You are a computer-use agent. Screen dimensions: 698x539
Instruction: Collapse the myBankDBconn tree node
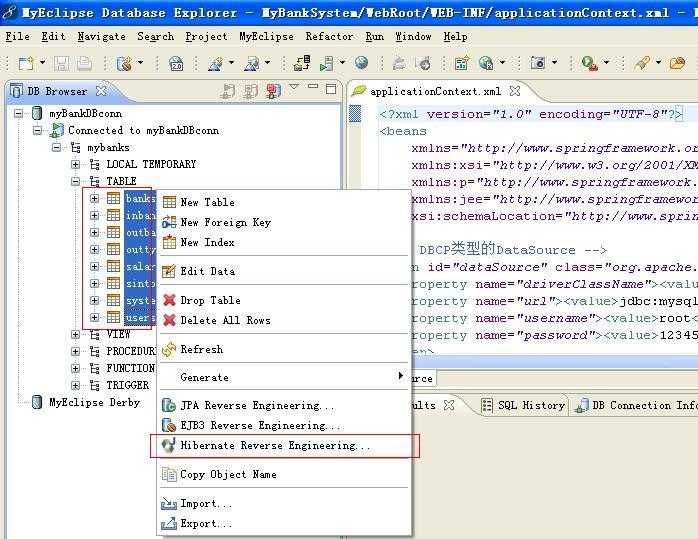coord(18,113)
